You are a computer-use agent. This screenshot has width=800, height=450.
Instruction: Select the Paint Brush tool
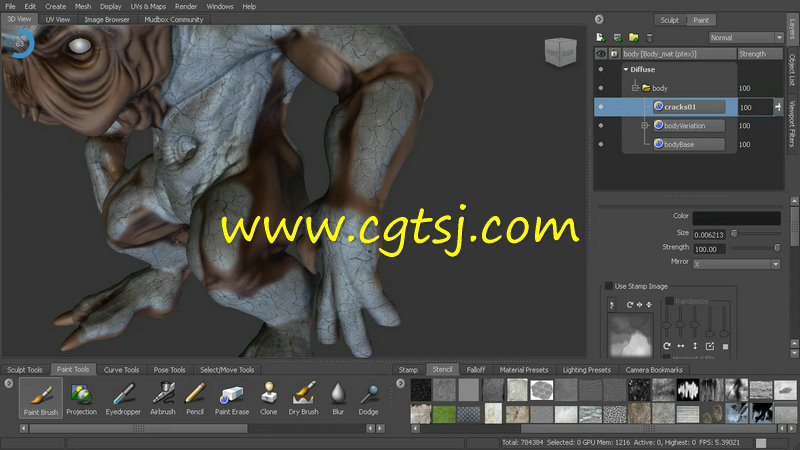click(x=41, y=398)
